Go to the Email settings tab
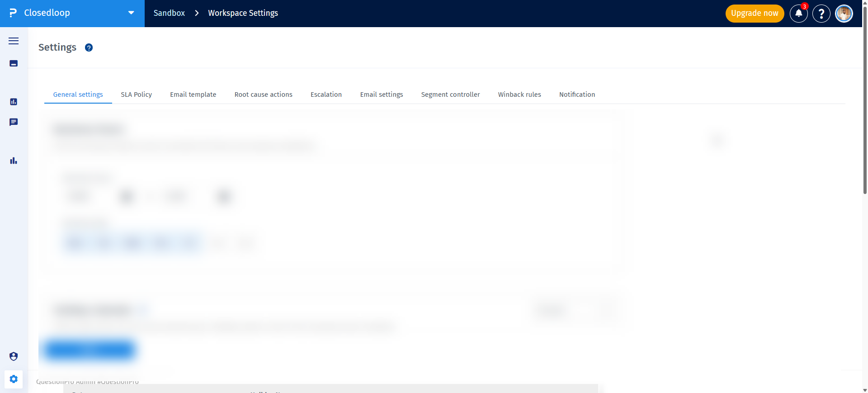This screenshot has width=868, height=393. (382, 95)
